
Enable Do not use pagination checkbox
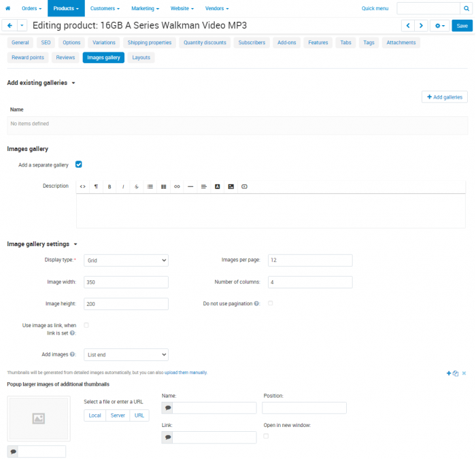tap(271, 303)
